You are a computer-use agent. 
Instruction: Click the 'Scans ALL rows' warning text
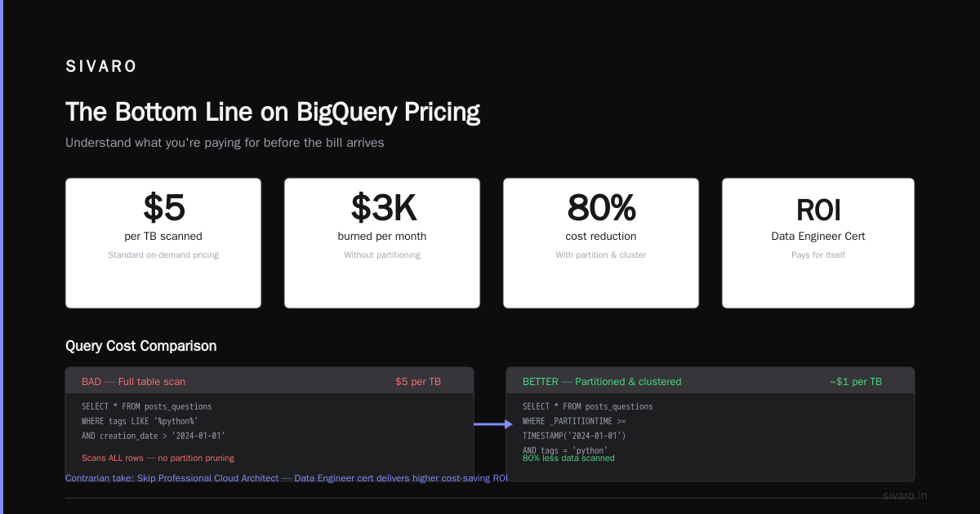158,458
